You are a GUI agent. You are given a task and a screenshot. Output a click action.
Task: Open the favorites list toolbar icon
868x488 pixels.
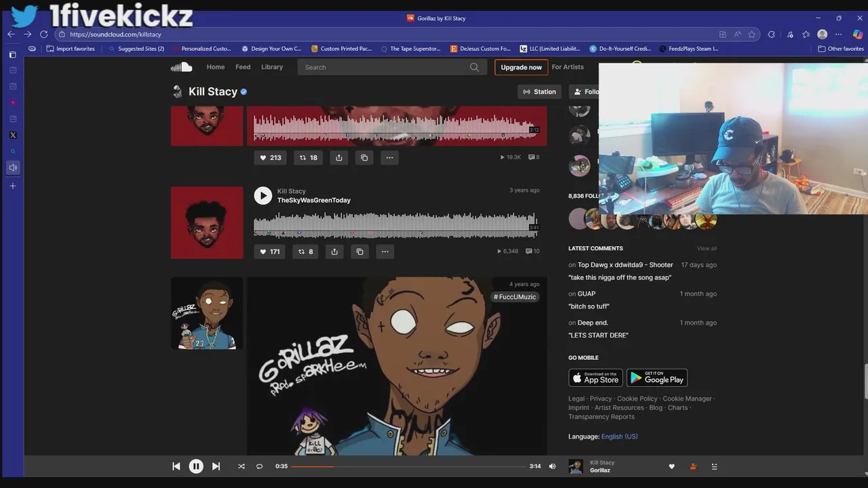coord(806,34)
